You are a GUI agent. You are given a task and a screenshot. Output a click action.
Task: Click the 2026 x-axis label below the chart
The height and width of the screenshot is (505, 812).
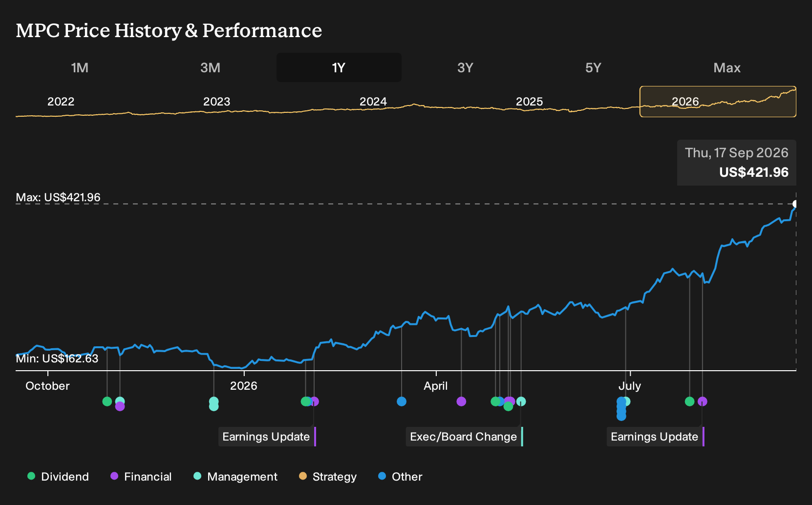(243, 386)
